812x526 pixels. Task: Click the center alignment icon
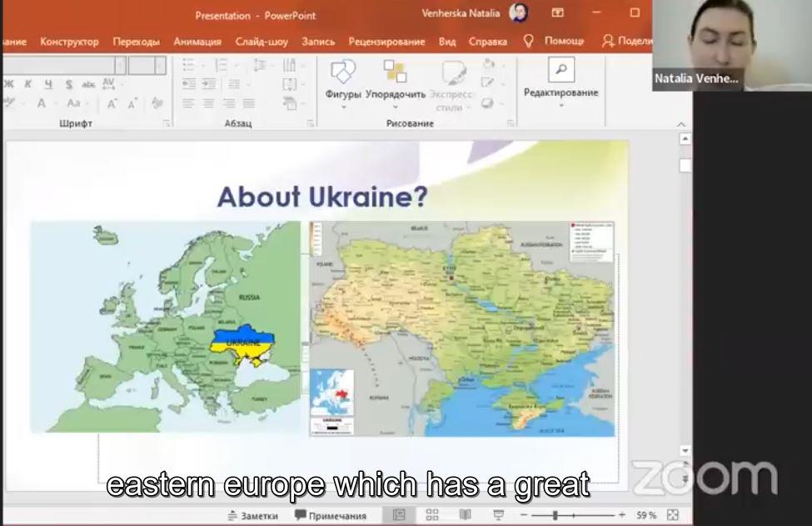[x=209, y=103]
